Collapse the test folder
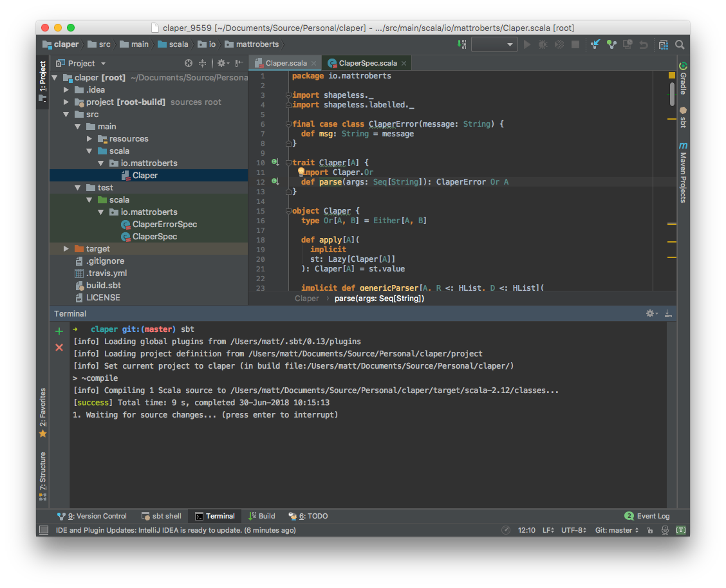Screen dimensions: 726x588 (78, 188)
